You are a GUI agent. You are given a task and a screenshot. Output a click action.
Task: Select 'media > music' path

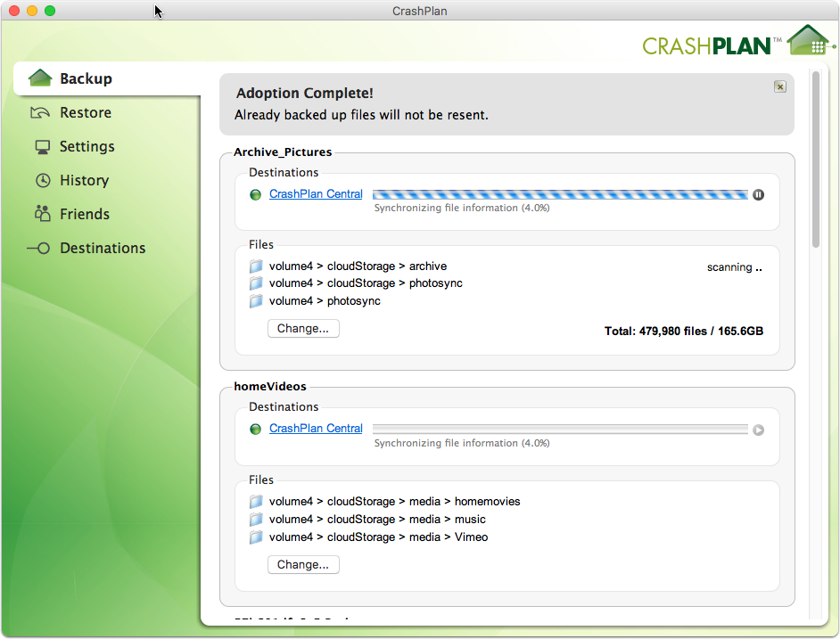(377, 520)
